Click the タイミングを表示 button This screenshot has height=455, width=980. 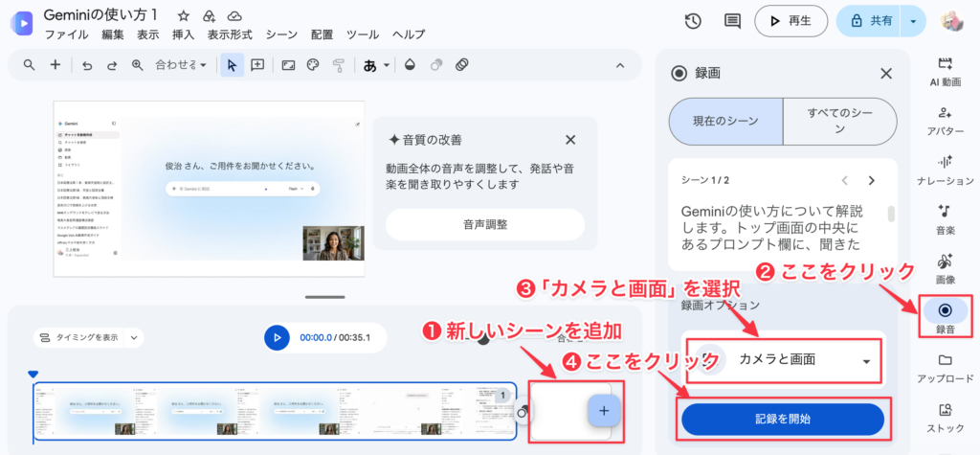79,337
